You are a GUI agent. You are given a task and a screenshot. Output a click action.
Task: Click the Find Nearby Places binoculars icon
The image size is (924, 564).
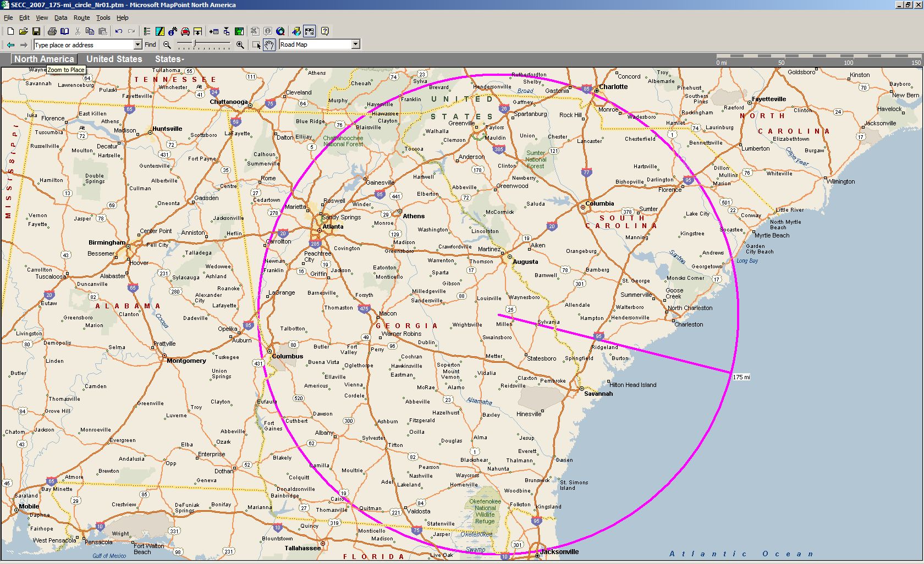[x=173, y=31]
